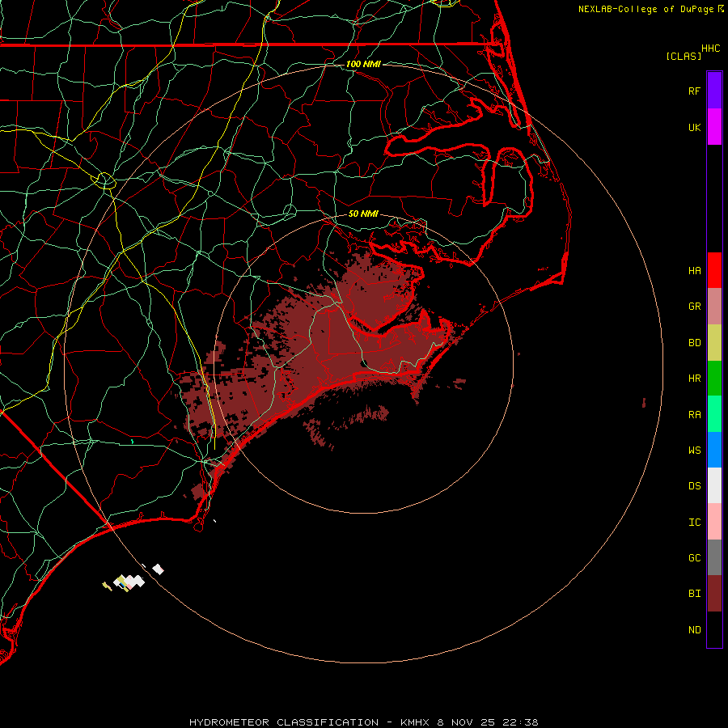Click the ND black legend swatch
The width and height of the screenshot is (728, 728).
[714, 629]
